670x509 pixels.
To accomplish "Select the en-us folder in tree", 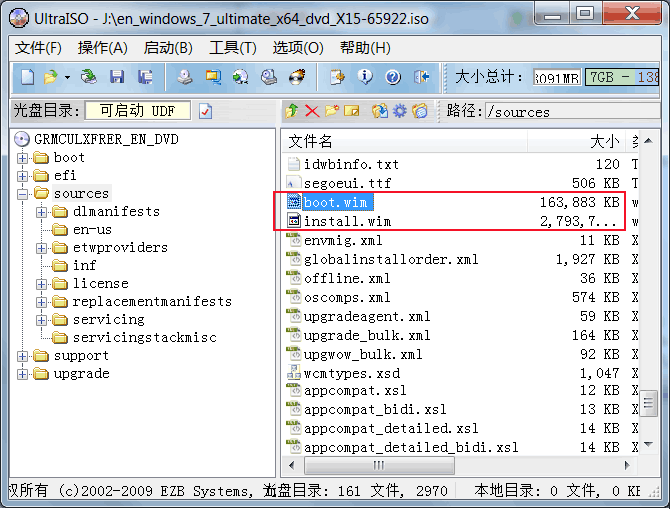I will (92, 229).
